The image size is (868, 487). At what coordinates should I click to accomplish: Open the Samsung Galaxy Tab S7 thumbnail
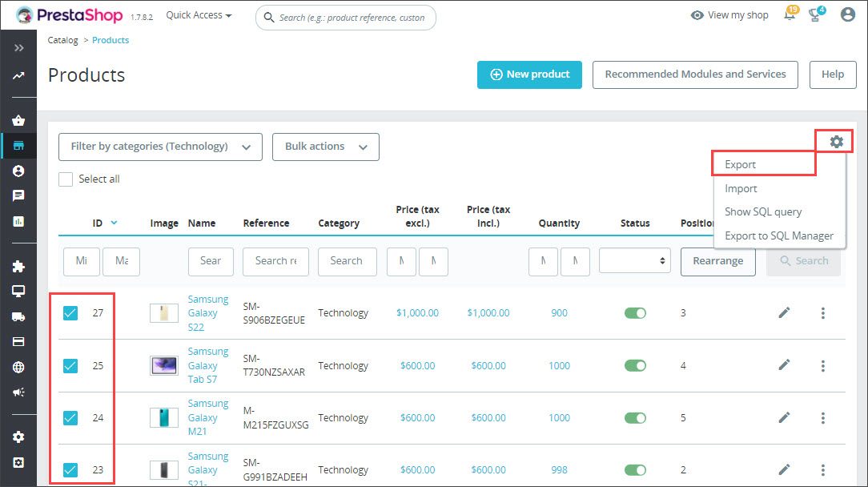(164, 366)
